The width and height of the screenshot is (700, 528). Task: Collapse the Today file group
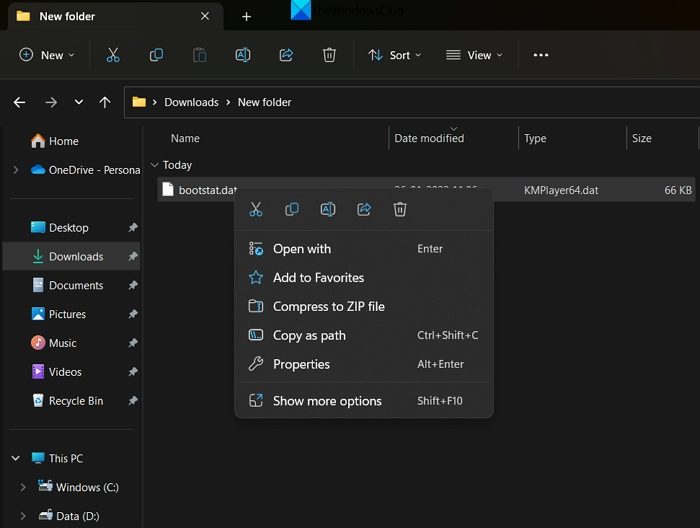point(154,165)
